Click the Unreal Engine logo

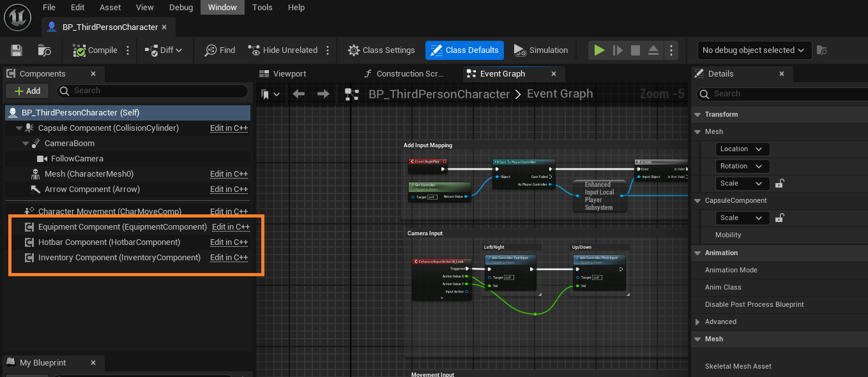[x=17, y=17]
